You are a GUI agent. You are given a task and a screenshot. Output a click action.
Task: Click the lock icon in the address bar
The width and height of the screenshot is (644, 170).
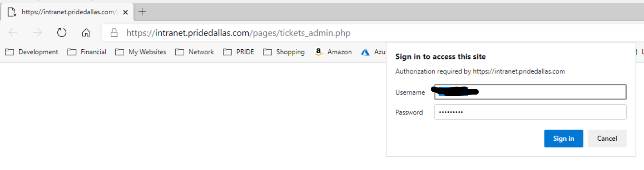114,32
